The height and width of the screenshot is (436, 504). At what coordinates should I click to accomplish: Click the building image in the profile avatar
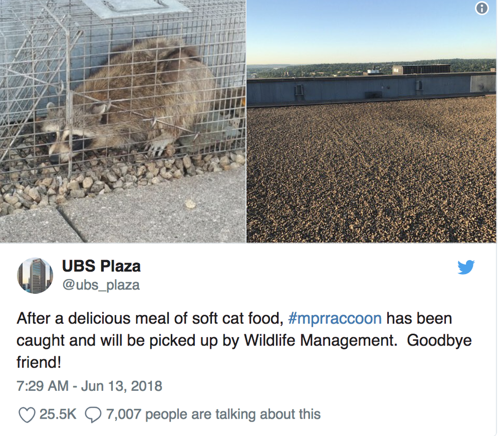(x=37, y=276)
